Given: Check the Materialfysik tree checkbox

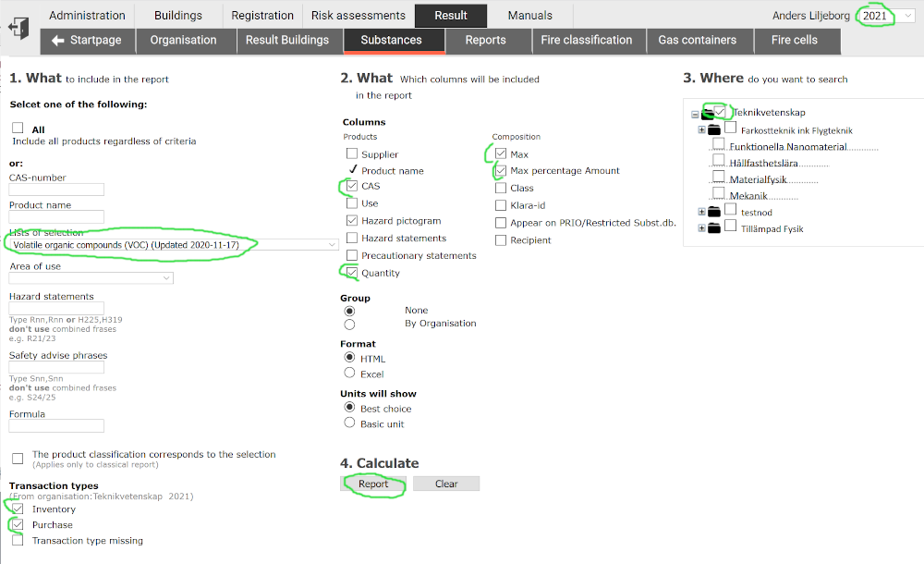Looking at the screenshot, I should [x=718, y=176].
